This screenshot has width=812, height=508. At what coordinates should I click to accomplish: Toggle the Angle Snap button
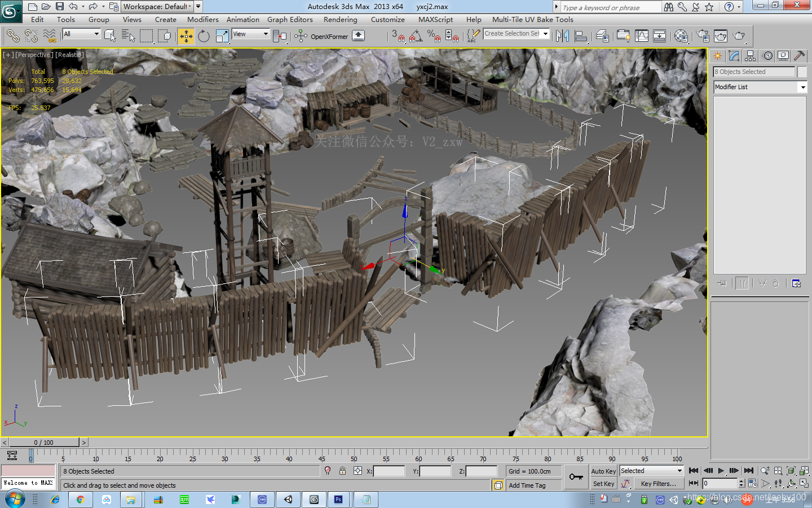tap(416, 37)
